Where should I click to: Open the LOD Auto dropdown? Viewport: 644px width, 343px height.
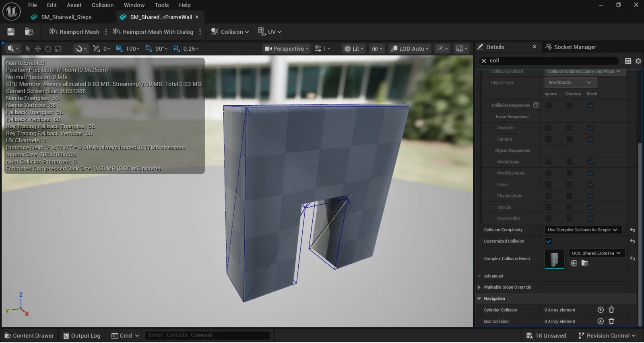pyautogui.click(x=410, y=49)
